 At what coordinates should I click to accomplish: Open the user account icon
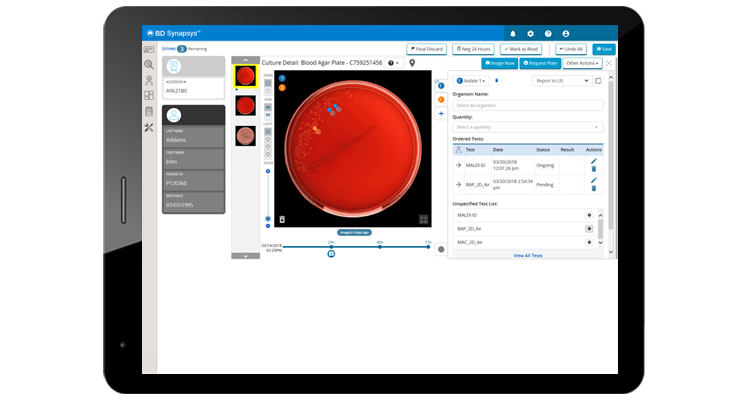pos(566,33)
